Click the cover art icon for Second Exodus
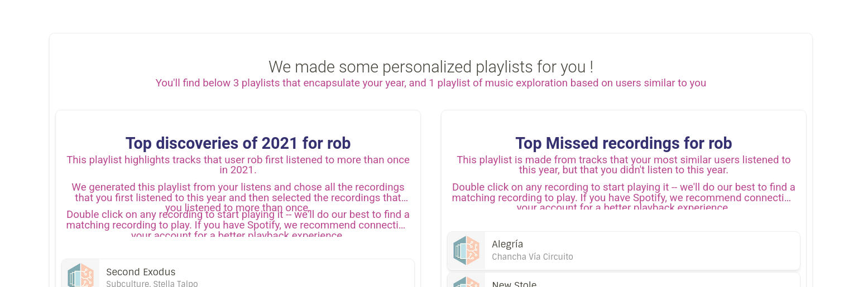 click(x=81, y=275)
